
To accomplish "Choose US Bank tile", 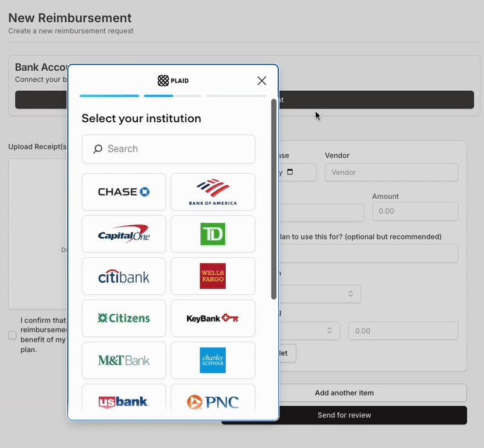I will (123, 401).
